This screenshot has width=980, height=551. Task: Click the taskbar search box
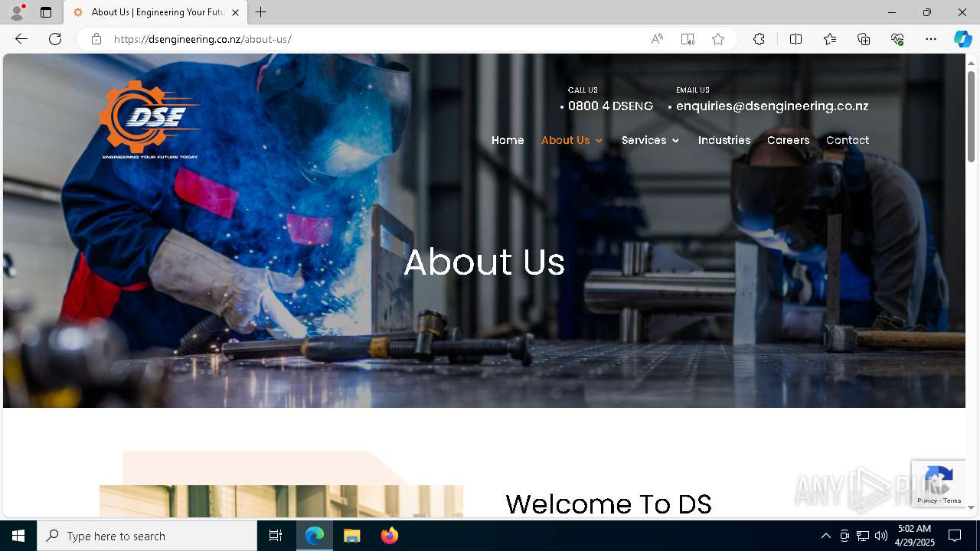coord(147,536)
